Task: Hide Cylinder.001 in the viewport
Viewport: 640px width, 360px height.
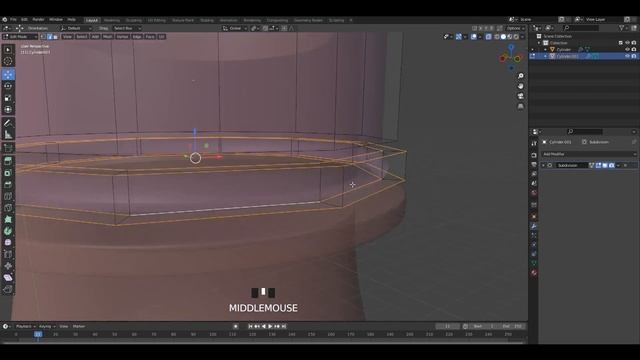Action: pyautogui.click(x=627, y=56)
